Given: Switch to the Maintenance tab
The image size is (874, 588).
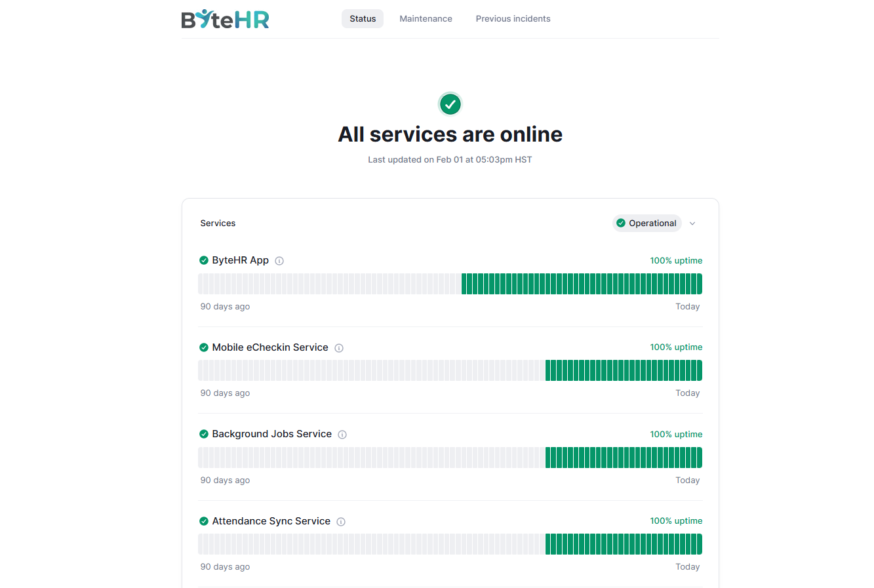Looking at the screenshot, I should click(x=426, y=18).
